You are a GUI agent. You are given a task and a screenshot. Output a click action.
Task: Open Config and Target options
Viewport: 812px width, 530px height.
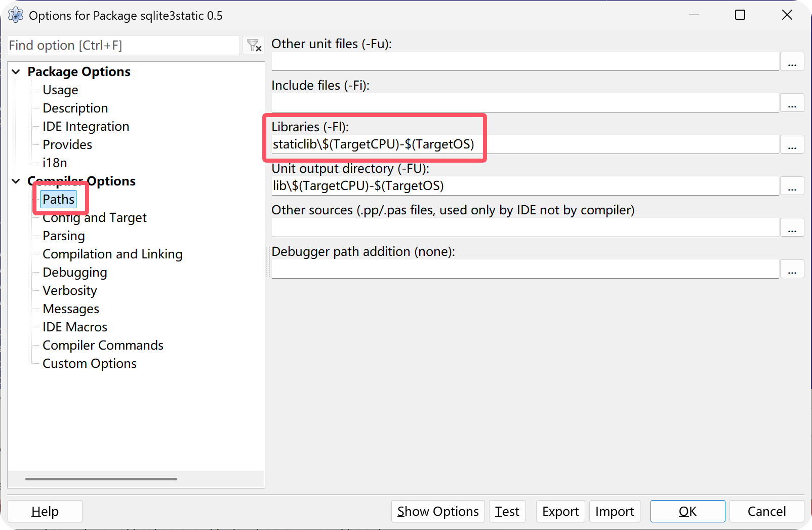tap(95, 218)
